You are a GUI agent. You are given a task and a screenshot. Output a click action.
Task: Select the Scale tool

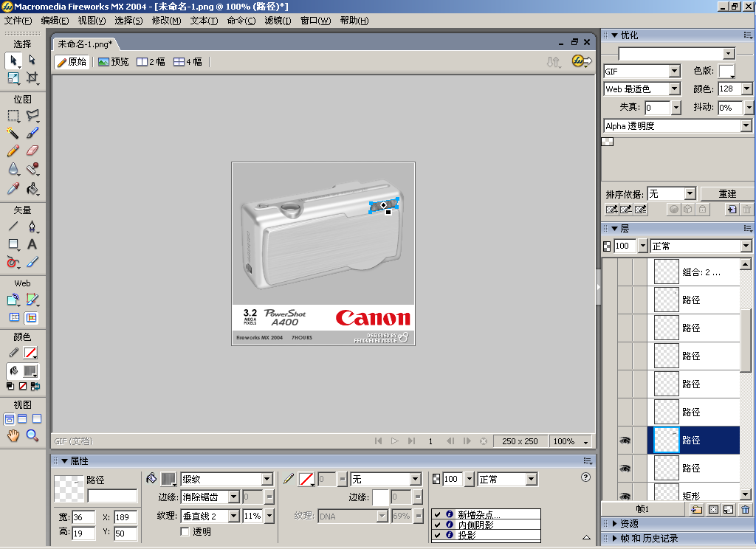tap(13, 78)
